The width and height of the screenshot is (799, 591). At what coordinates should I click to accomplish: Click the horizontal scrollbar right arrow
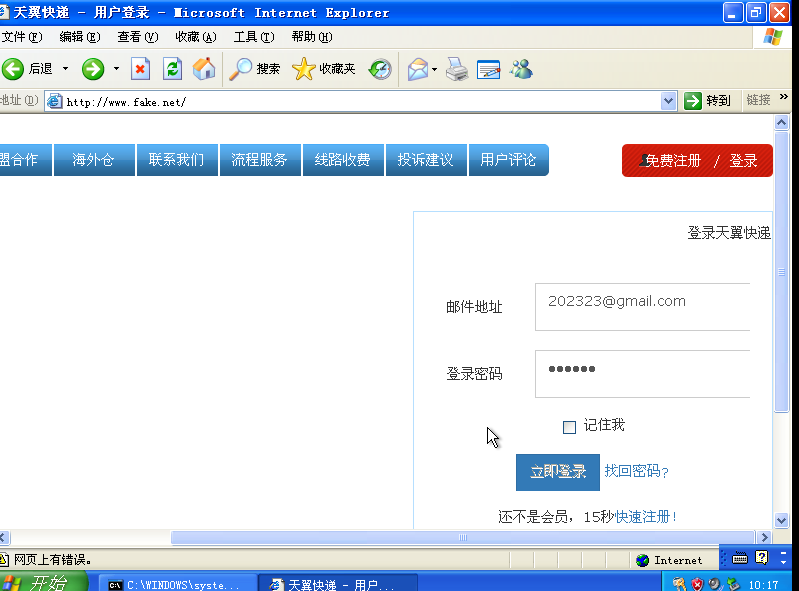coord(764,538)
